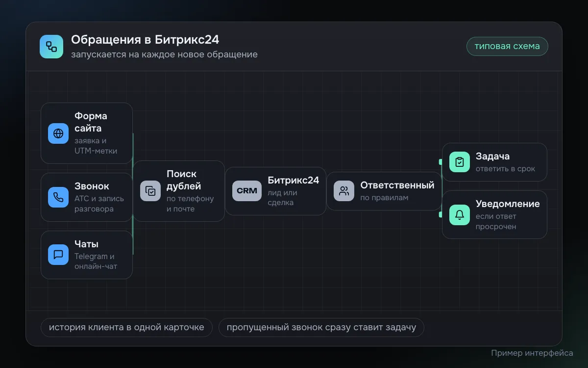
Task: Open the Задача node title
Action: click(x=492, y=156)
